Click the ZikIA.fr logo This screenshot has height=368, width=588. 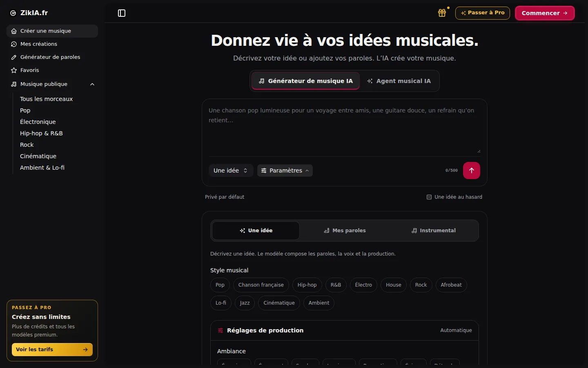tap(29, 13)
